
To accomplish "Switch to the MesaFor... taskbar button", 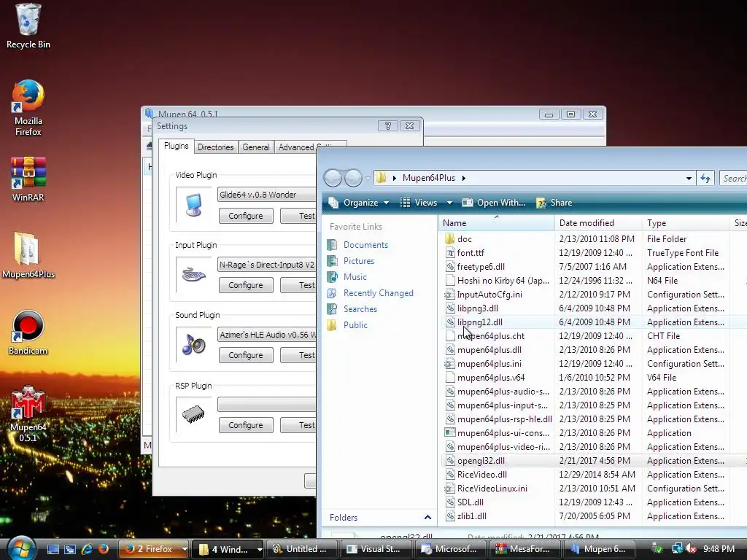I will pyautogui.click(x=524, y=549).
